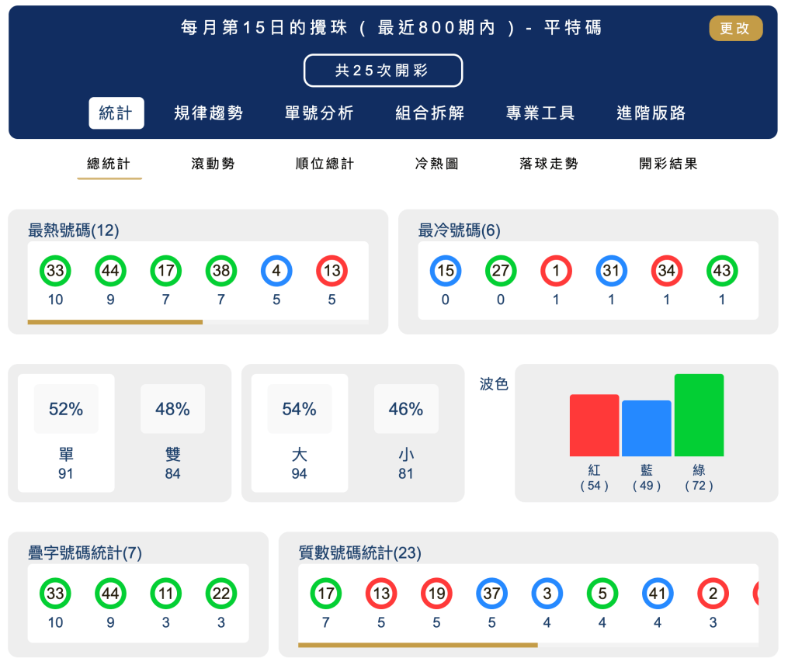Viewport: 795px width, 672px height.
Task: Open the 開彩結果 sub-tab
Action: [668, 164]
